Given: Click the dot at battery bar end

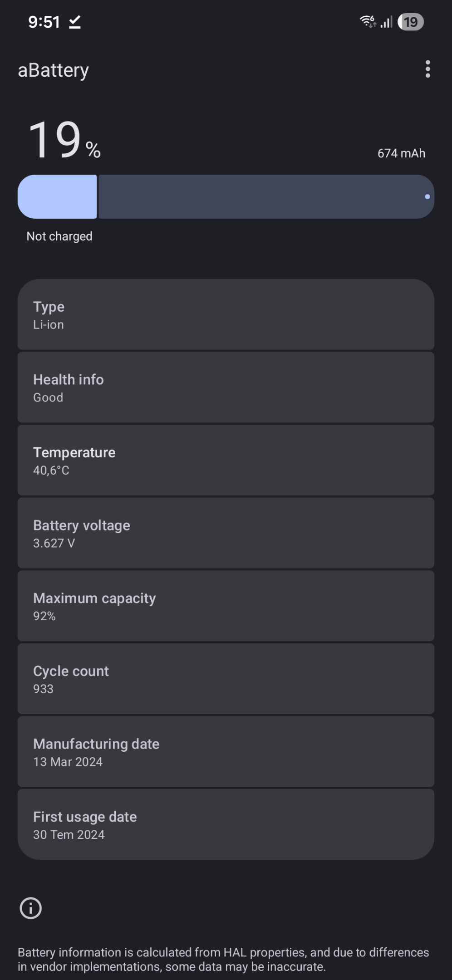Looking at the screenshot, I should click(427, 196).
